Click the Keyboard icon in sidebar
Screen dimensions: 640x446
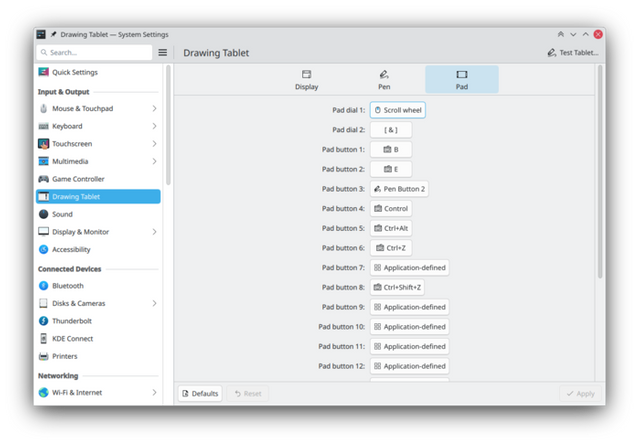click(x=43, y=126)
